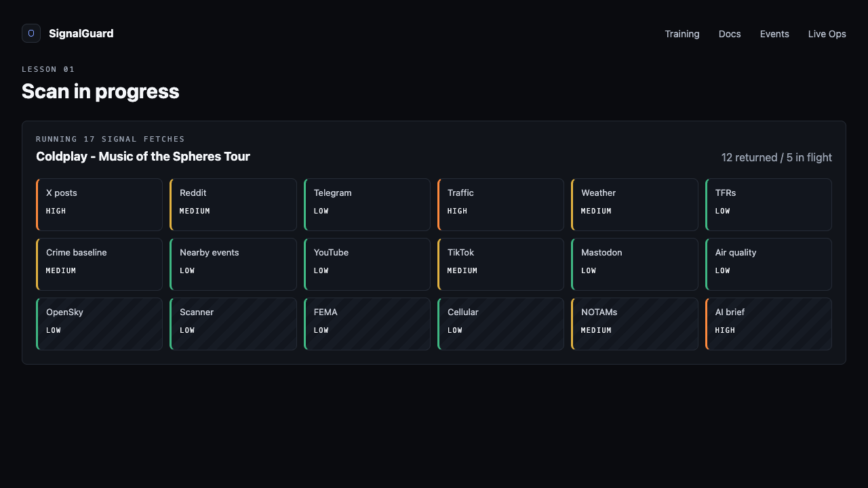
Task: Open the NOTAMs signal card
Action: coord(635,324)
